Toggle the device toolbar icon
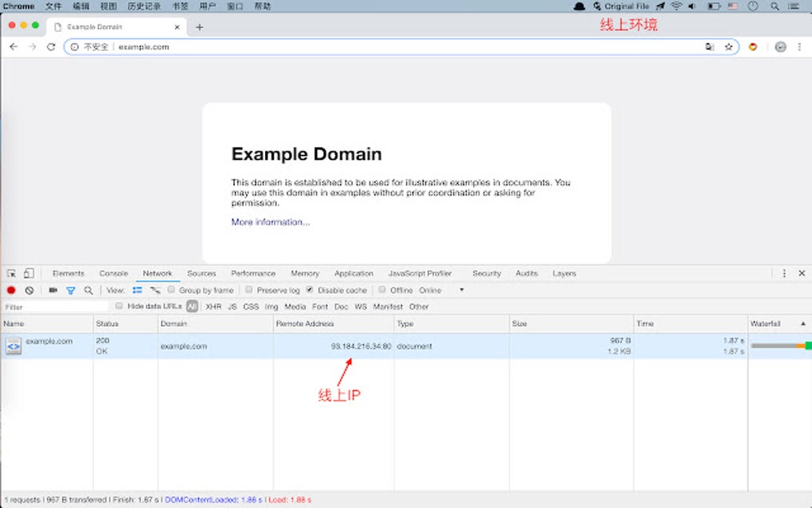 click(x=29, y=273)
